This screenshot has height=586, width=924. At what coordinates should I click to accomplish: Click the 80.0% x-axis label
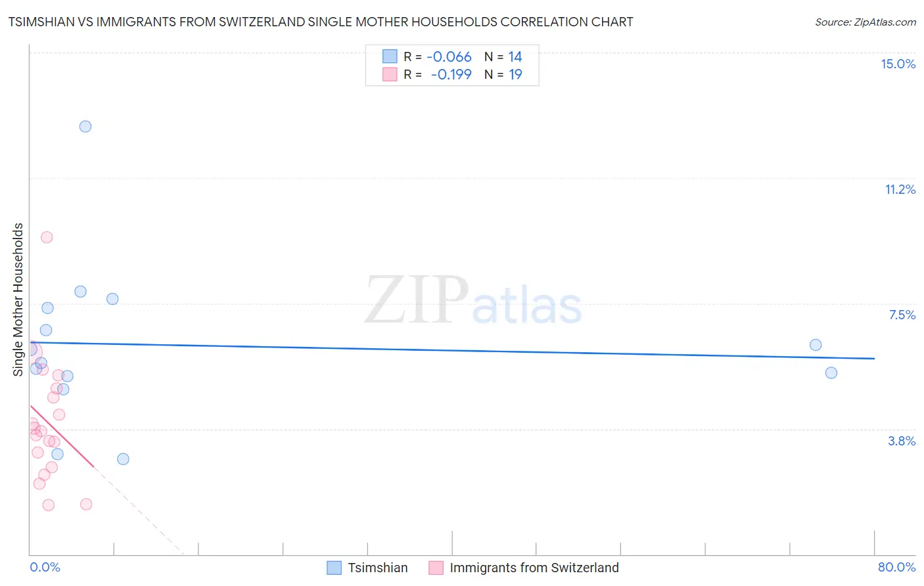tap(896, 567)
